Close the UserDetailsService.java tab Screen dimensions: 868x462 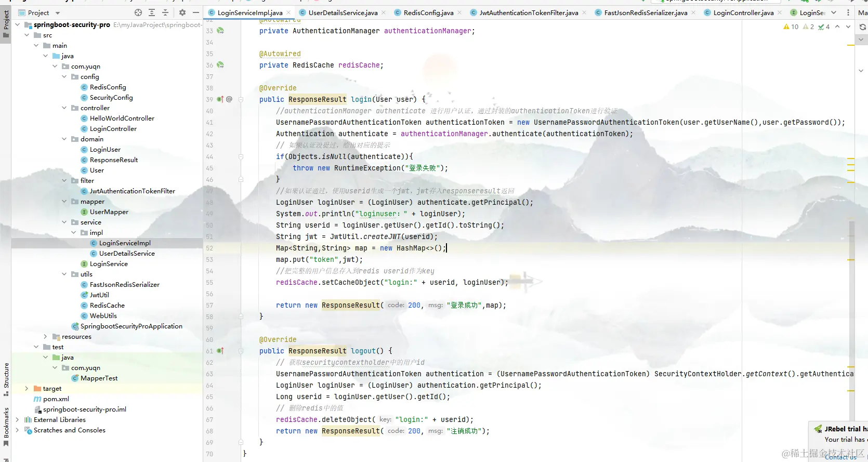point(384,12)
